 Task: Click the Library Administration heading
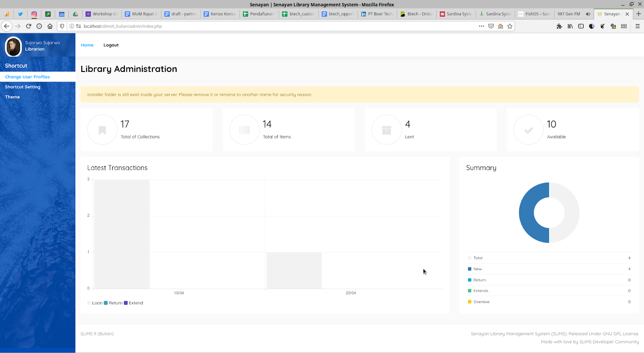(129, 69)
